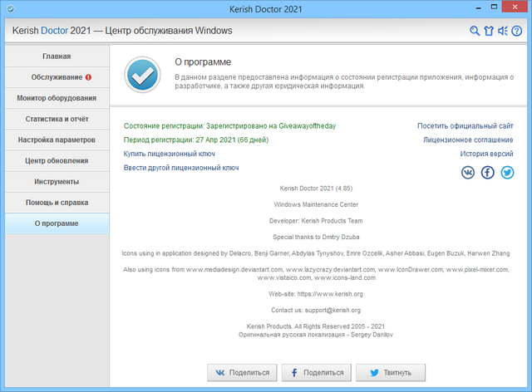Minimize the Kerish Doctor window
Screen dimensions: 532x392
tap(479, 7)
